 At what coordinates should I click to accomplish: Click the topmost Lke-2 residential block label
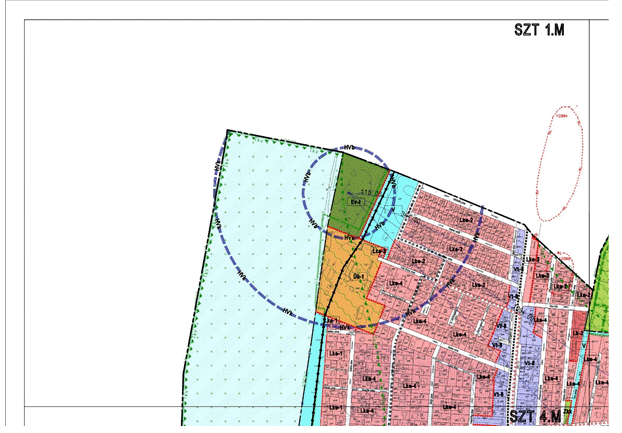point(464,220)
